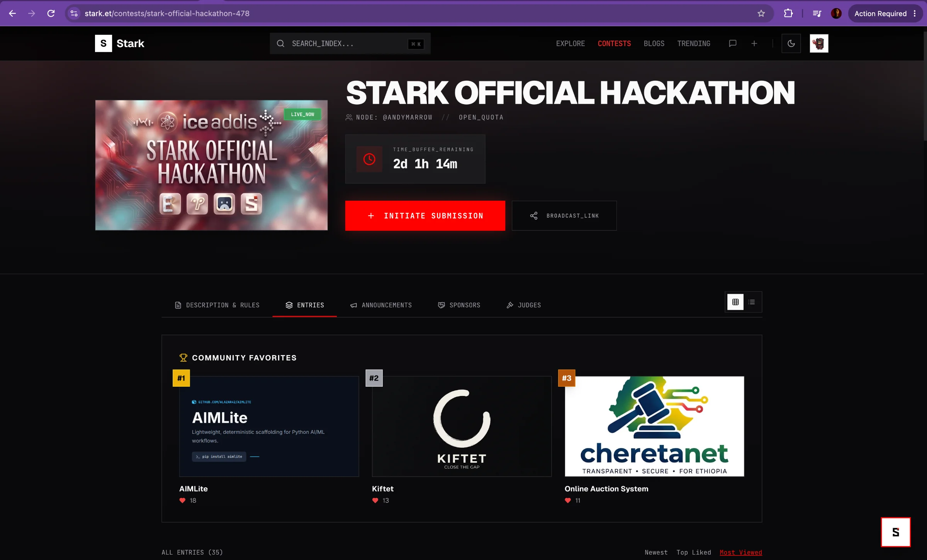The height and width of the screenshot is (560, 927).
Task: Open the TRENDING nav item
Action: coord(694,44)
